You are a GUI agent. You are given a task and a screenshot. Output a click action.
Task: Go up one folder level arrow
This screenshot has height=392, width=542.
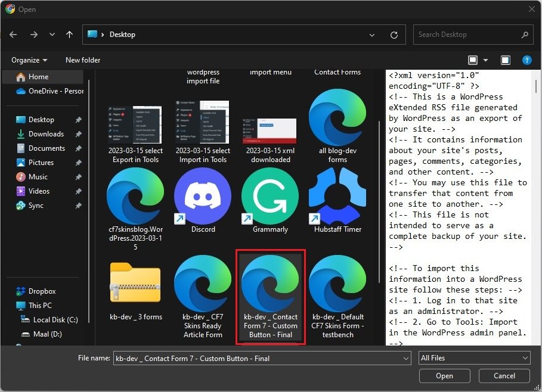pyautogui.click(x=70, y=35)
